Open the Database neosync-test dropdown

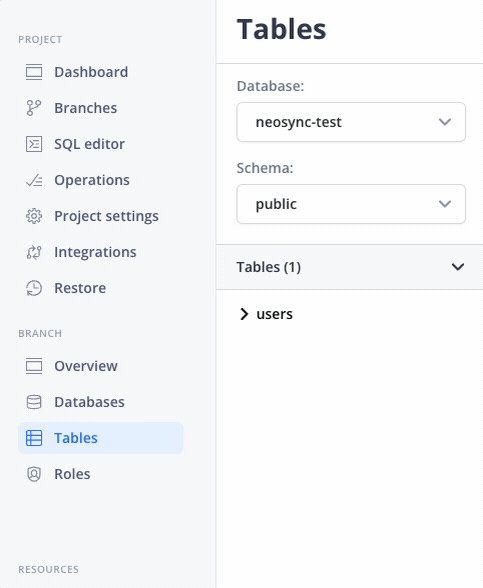(x=351, y=122)
